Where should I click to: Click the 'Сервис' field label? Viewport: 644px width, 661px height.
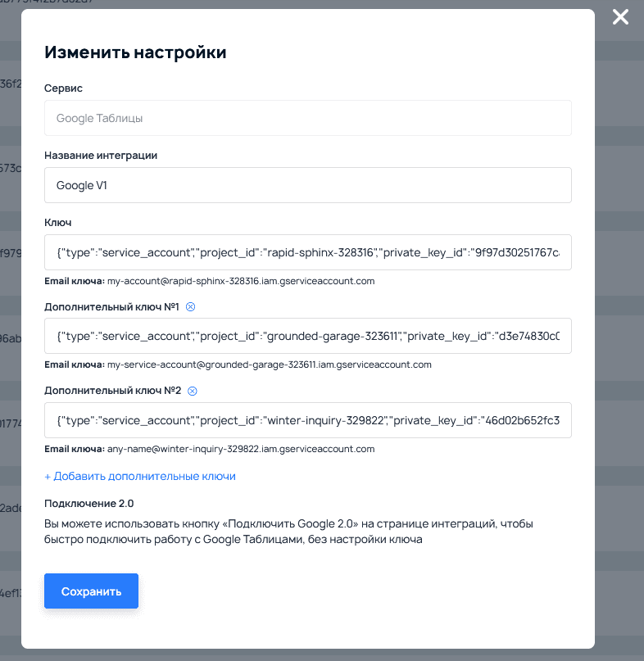(63, 88)
